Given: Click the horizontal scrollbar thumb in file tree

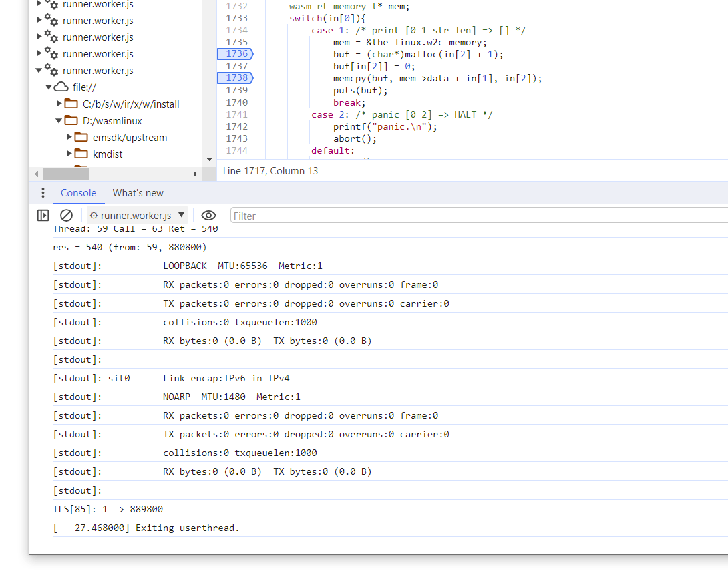Looking at the screenshot, I should click(66, 174).
